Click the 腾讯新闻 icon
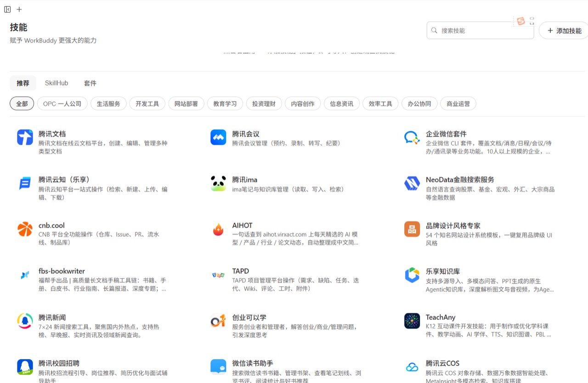The height and width of the screenshot is (383, 588). [x=25, y=321]
